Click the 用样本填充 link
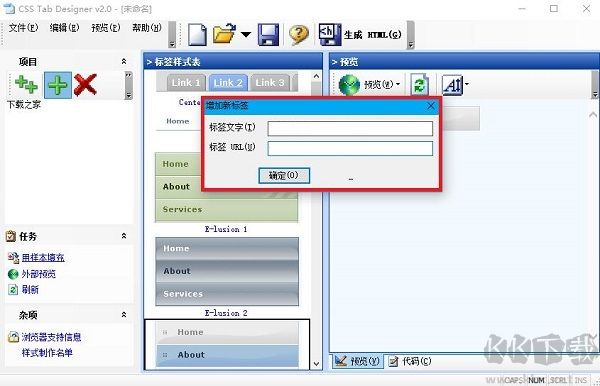The height and width of the screenshot is (386, 600). [x=43, y=257]
